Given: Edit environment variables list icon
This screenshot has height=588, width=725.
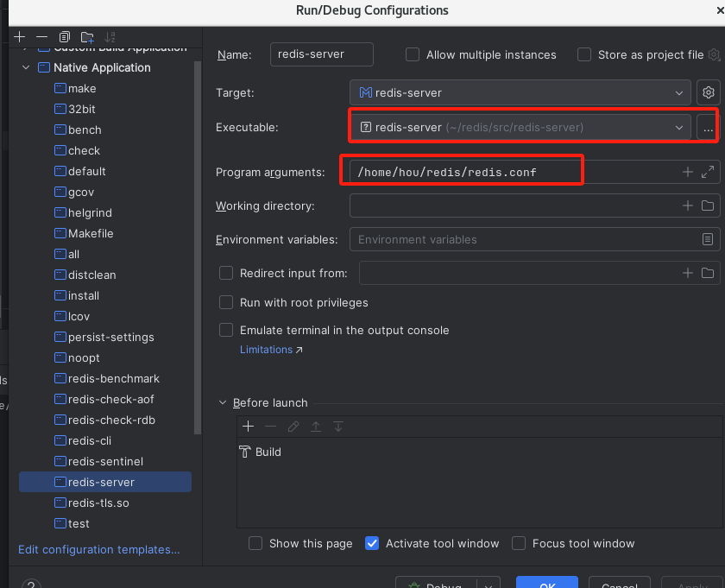Looking at the screenshot, I should (708, 239).
